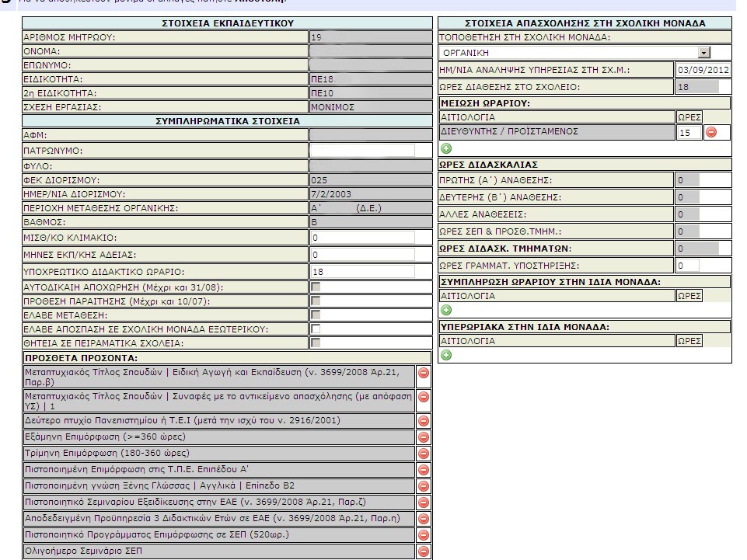The image size is (747, 560).
Task: Remove the ΔΙΕΥΘΥΝΤΗΣ / ΠΡΟΪΣΤΑΜΕΝΟΣ hours reduction entry
Action: tap(710, 133)
